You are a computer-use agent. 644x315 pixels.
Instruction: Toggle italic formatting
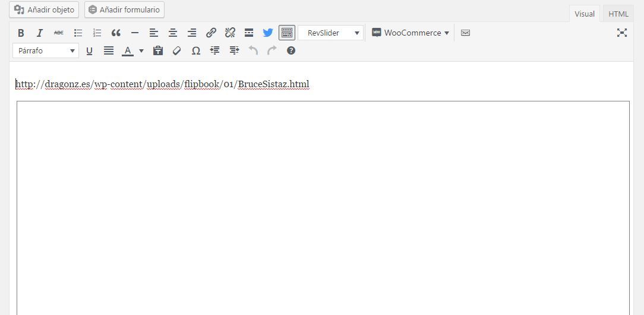pyautogui.click(x=40, y=33)
